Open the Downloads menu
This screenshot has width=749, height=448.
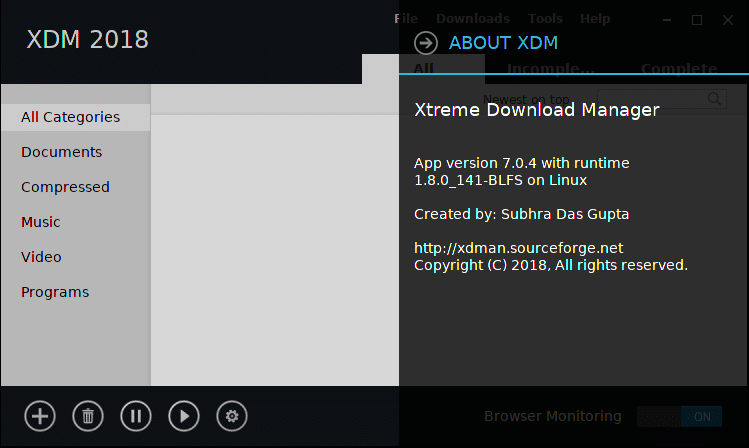click(473, 19)
